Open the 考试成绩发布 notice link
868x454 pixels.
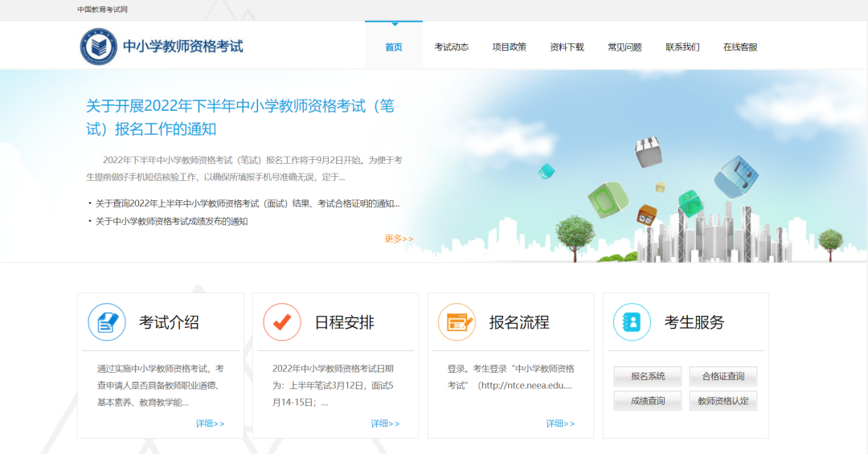click(171, 221)
